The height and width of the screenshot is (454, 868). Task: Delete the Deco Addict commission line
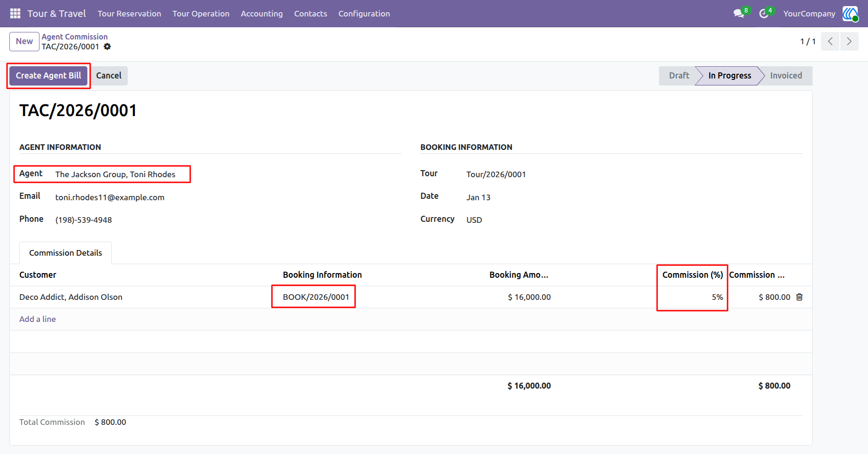click(x=799, y=297)
